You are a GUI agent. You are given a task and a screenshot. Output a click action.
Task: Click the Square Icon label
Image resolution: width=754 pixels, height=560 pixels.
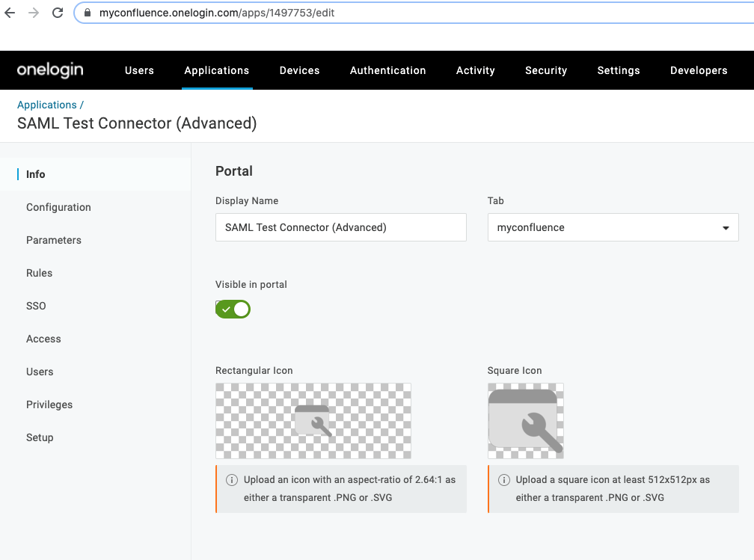coord(515,371)
